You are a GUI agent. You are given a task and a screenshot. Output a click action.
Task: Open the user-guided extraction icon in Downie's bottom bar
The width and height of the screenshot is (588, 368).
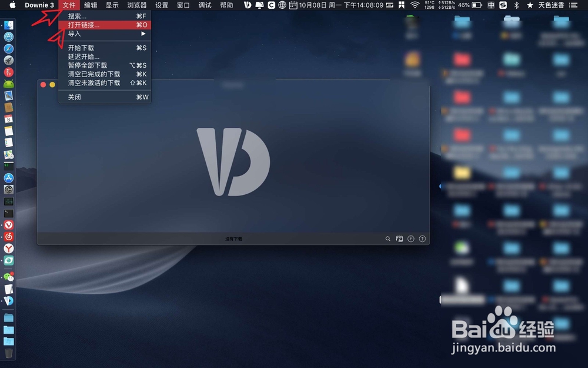pyautogui.click(x=399, y=239)
